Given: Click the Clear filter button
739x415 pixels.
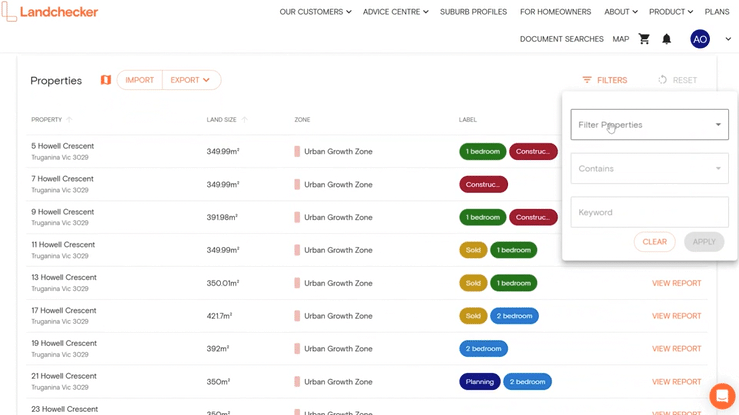Looking at the screenshot, I should (x=655, y=242).
